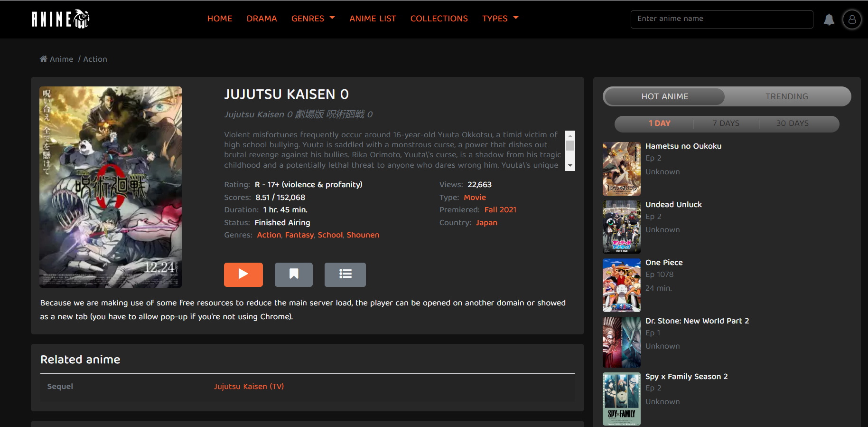
Task: Choose the 30 Days period
Action: tap(792, 123)
